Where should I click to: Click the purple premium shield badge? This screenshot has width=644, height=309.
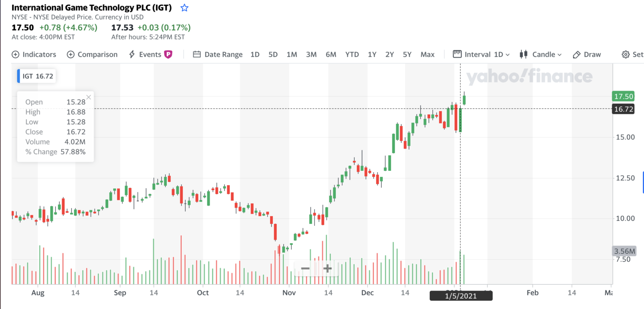(x=168, y=55)
